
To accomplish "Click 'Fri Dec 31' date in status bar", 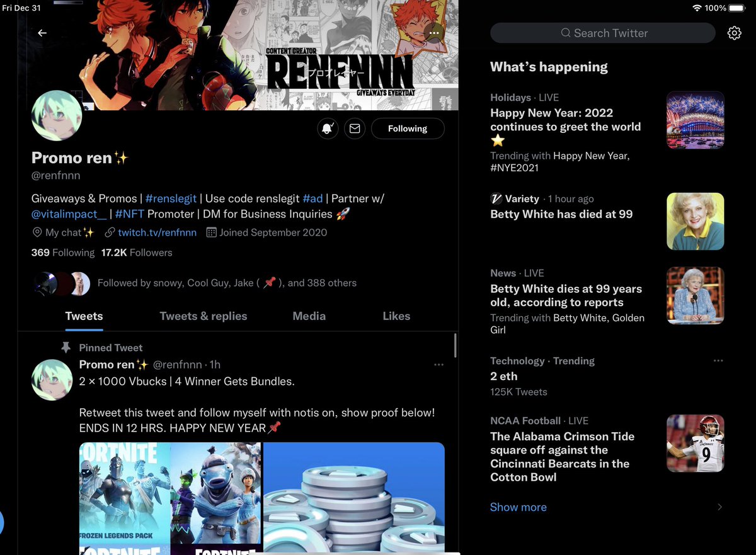I will click(21, 8).
